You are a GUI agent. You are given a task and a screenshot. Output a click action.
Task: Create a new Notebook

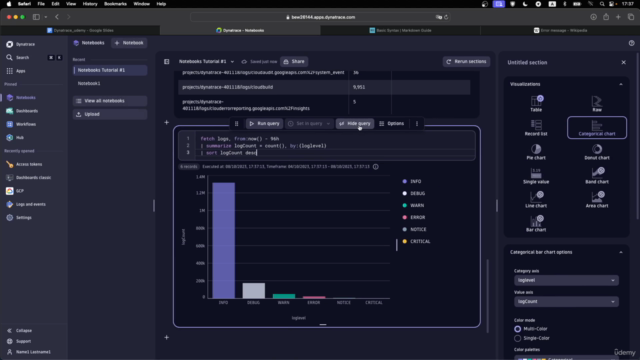[x=129, y=43]
